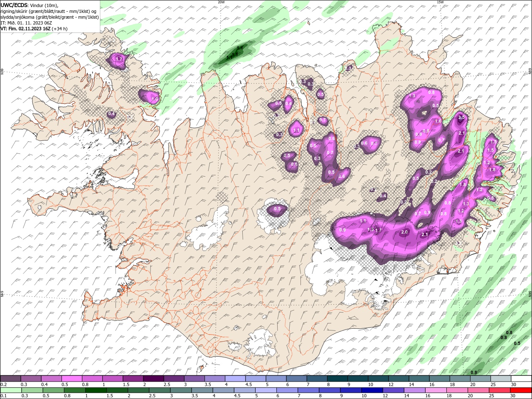Click the bright pink swatch between 0.5 and 0.8
Screen dimensions: 532x399
[x=71, y=379]
